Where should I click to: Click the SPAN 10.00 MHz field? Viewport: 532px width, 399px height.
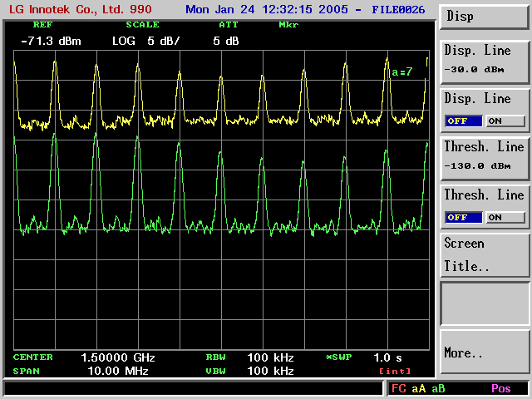click(117, 371)
